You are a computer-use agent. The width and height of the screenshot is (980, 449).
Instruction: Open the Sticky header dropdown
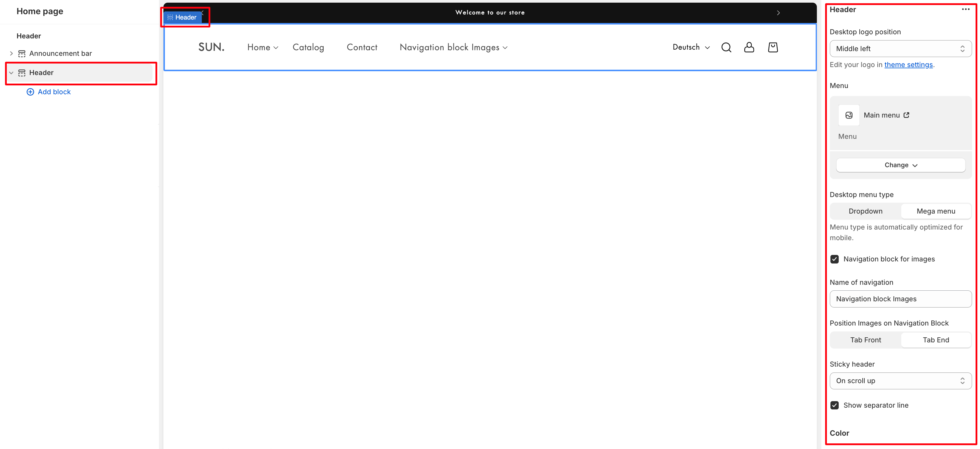pos(900,380)
